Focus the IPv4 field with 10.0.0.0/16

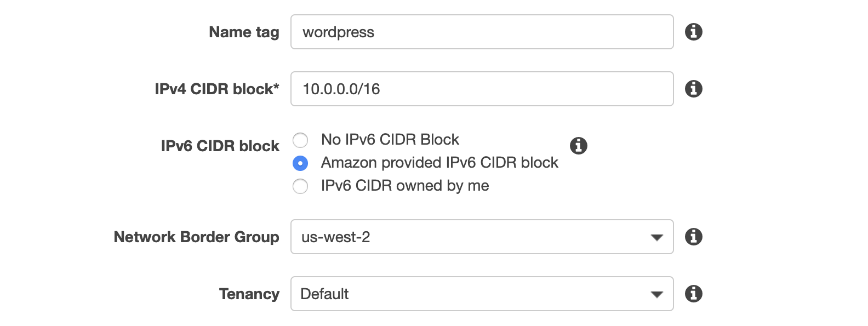coord(482,89)
